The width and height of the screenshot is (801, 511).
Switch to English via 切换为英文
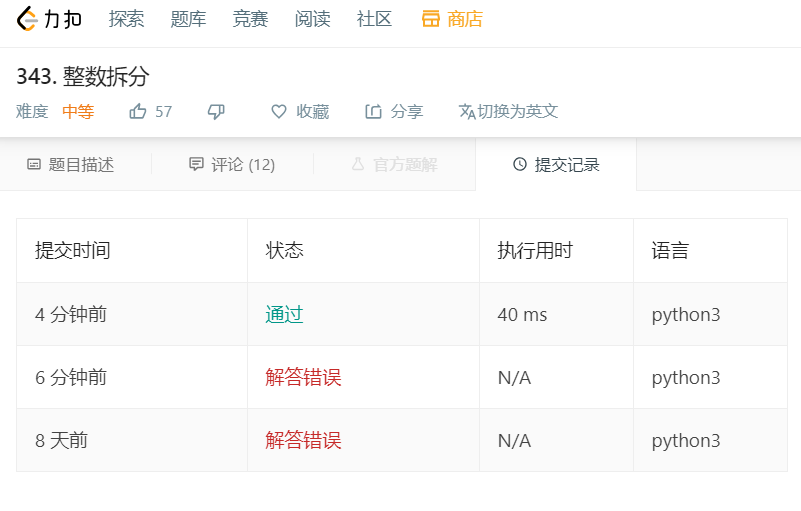point(517,111)
